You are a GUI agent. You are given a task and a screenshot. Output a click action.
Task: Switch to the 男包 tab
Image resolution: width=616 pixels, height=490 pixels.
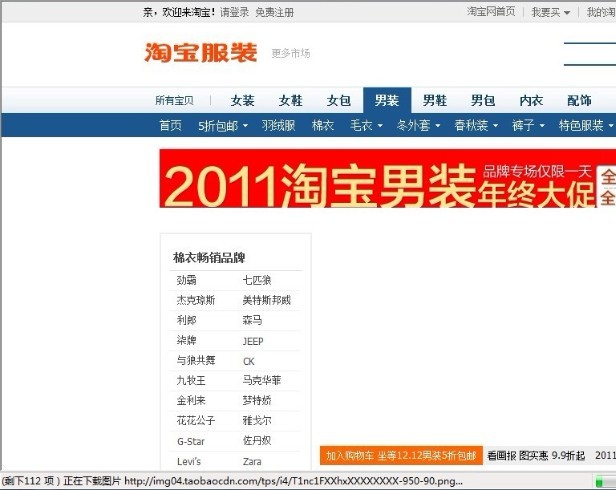coord(483,101)
